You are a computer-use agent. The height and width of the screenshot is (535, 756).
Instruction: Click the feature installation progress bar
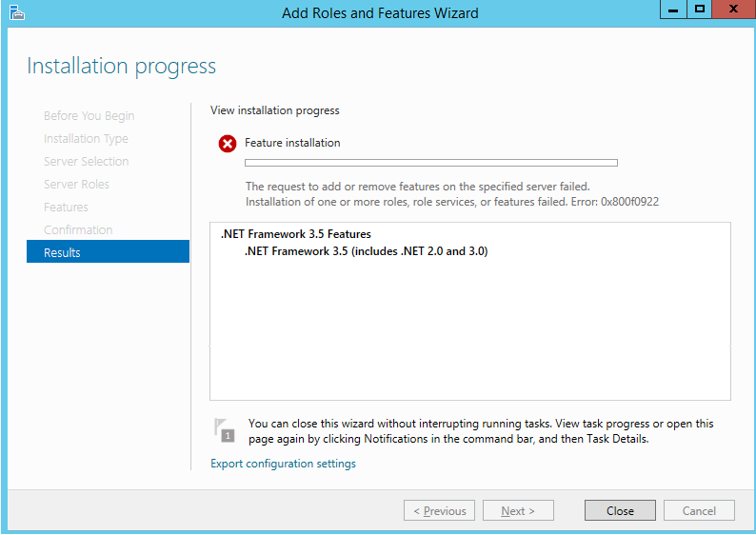[431, 163]
